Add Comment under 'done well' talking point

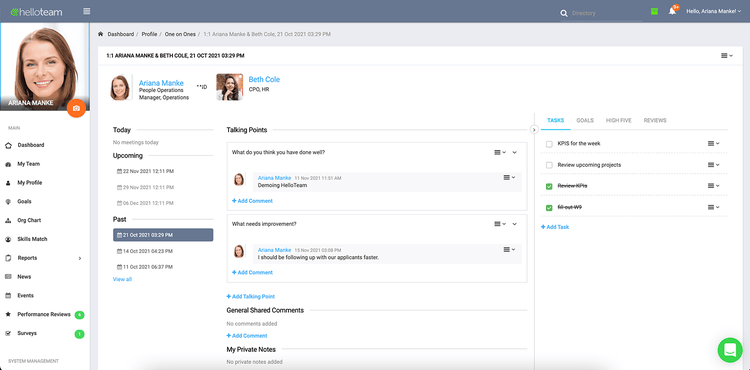[x=253, y=201]
